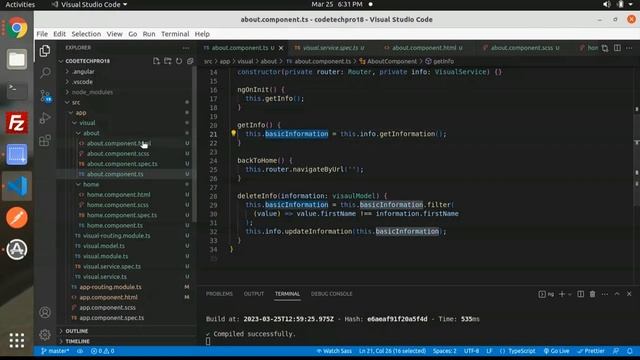The height and width of the screenshot is (360, 640).
Task: Open app-routing.module.ts in explorer
Action: point(110,287)
